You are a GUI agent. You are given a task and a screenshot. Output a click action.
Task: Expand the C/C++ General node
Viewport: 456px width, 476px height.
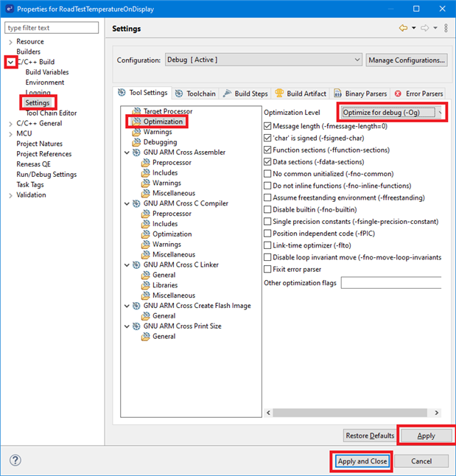click(x=10, y=124)
